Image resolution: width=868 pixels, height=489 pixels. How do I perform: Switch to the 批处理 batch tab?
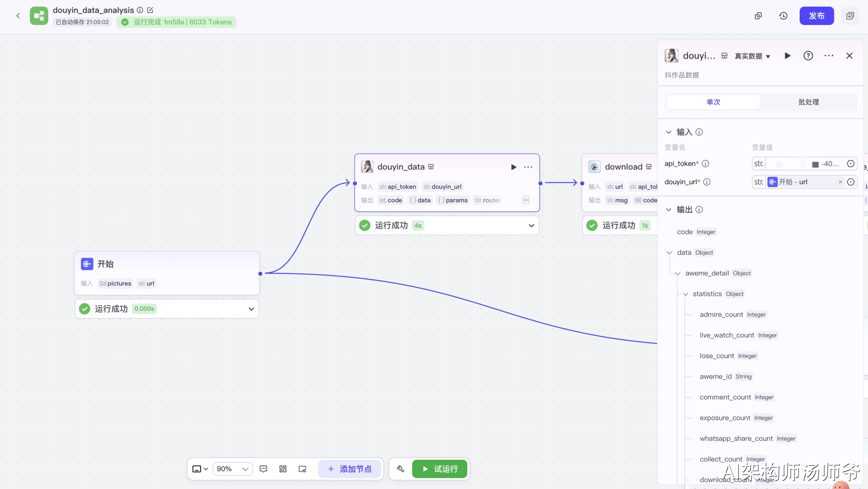[808, 102]
